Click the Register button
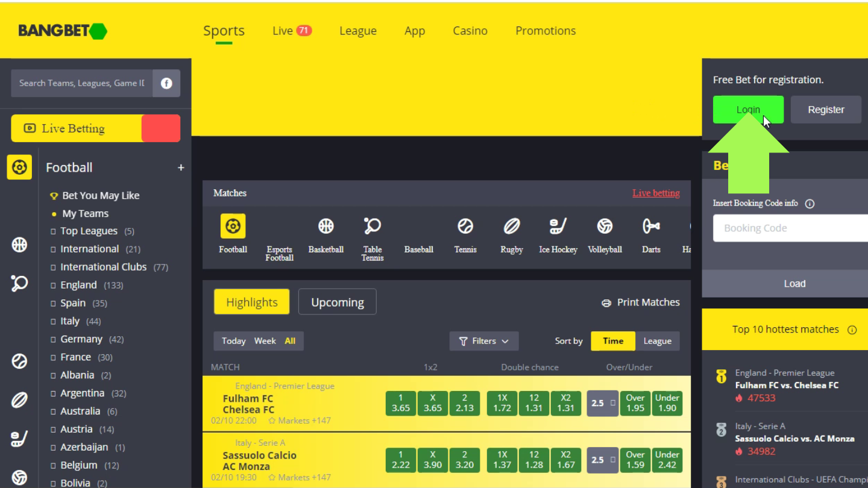Viewport: 868px width, 488px height. (x=826, y=110)
